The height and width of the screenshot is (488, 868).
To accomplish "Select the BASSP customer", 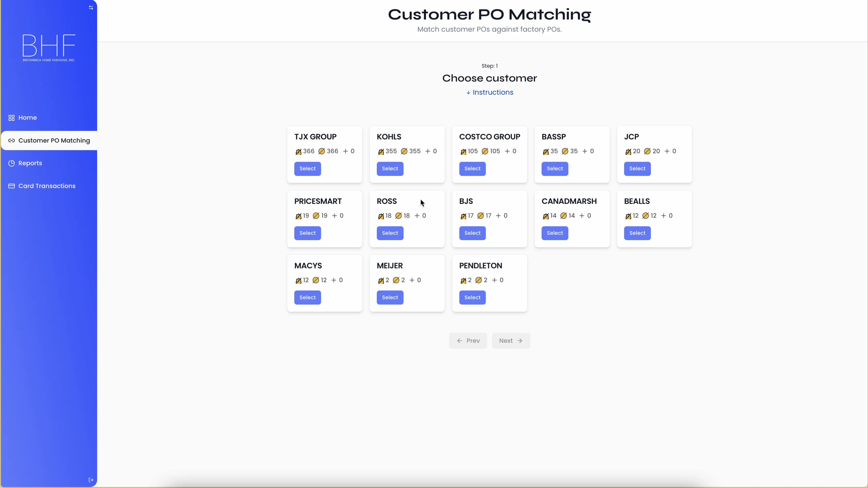I will pyautogui.click(x=555, y=169).
